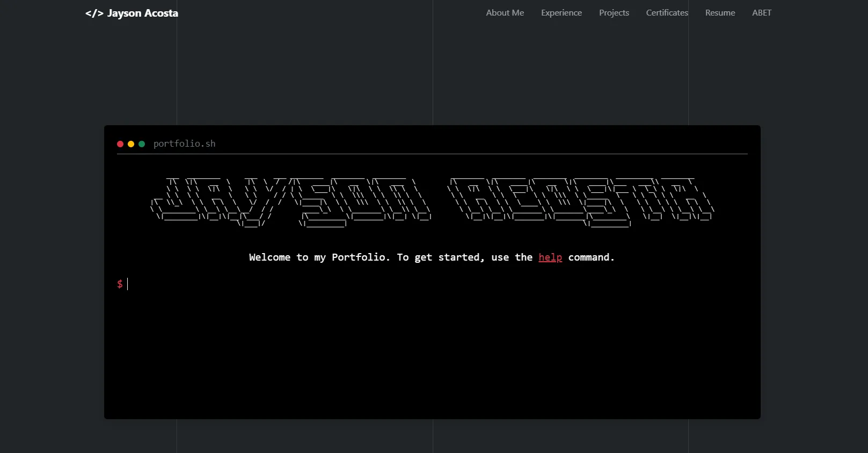Click the divider line under terminal title

tap(432, 154)
